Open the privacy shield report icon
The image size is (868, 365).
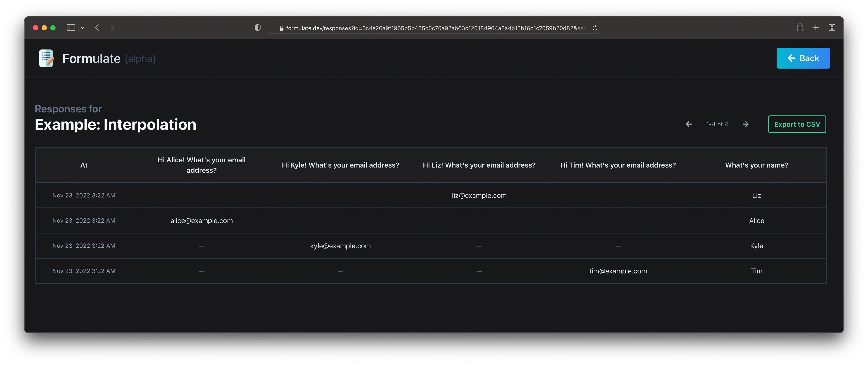tap(257, 28)
